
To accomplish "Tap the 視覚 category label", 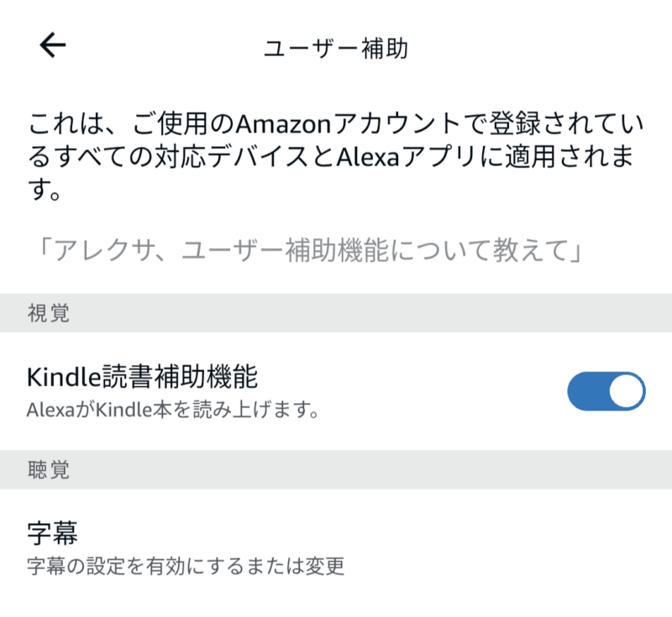I will (42, 311).
